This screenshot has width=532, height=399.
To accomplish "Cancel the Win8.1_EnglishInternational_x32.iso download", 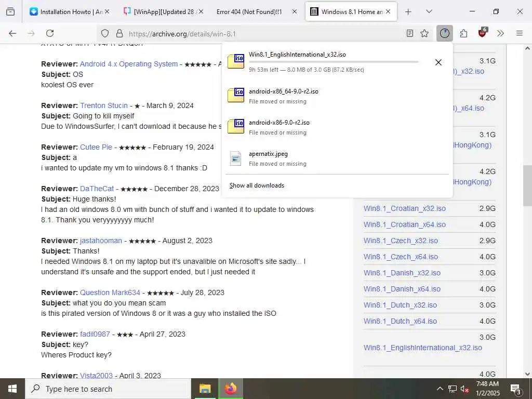I will click(438, 62).
